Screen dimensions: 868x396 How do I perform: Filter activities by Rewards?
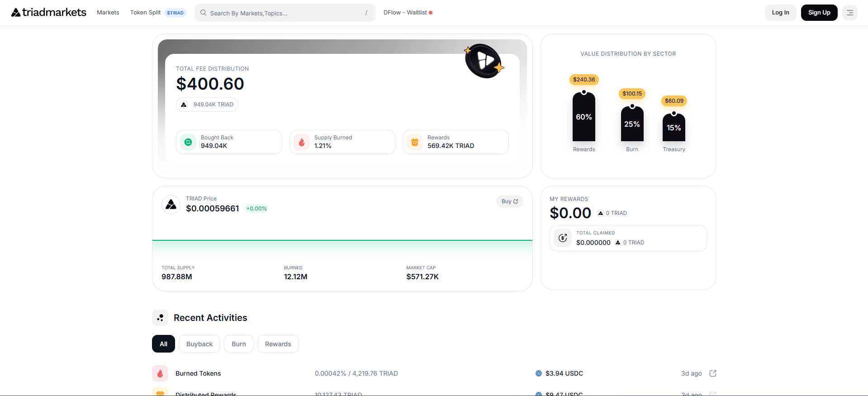tap(278, 344)
